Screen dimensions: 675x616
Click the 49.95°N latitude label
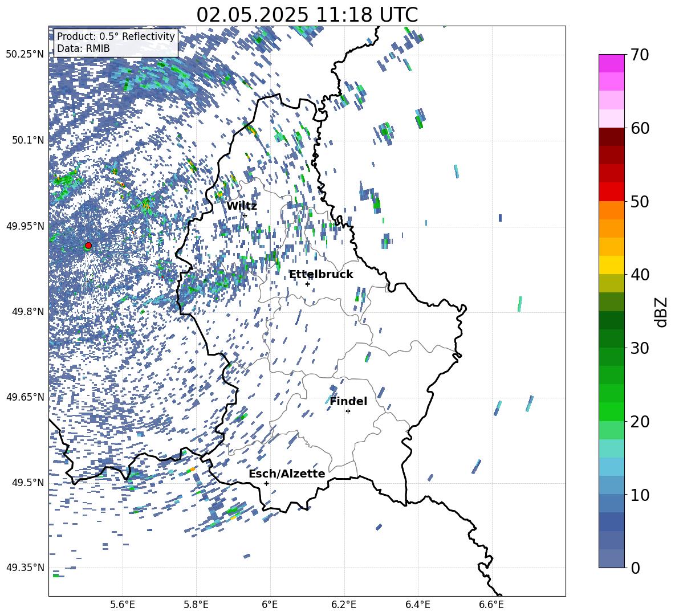coord(25,226)
